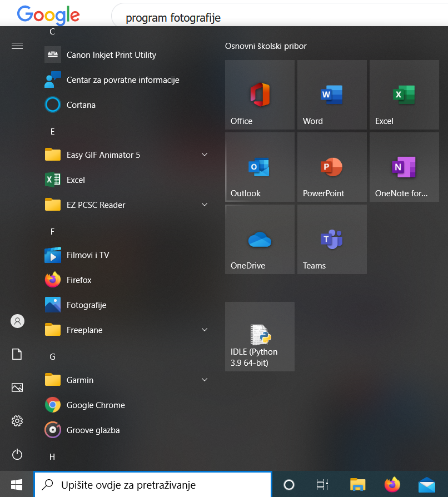
Task: Click the Windows Start button
Action: 17,485
